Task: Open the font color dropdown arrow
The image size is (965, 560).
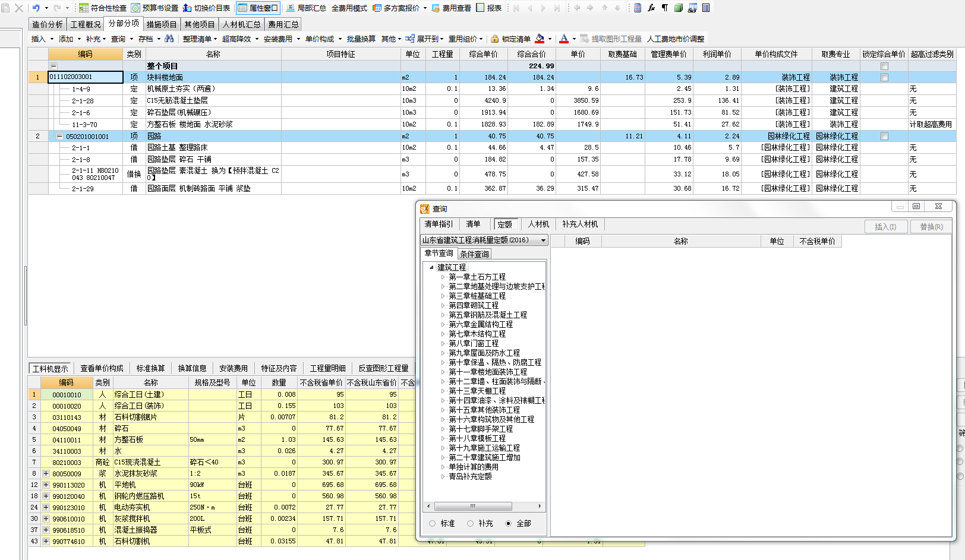Action: click(x=574, y=39)
